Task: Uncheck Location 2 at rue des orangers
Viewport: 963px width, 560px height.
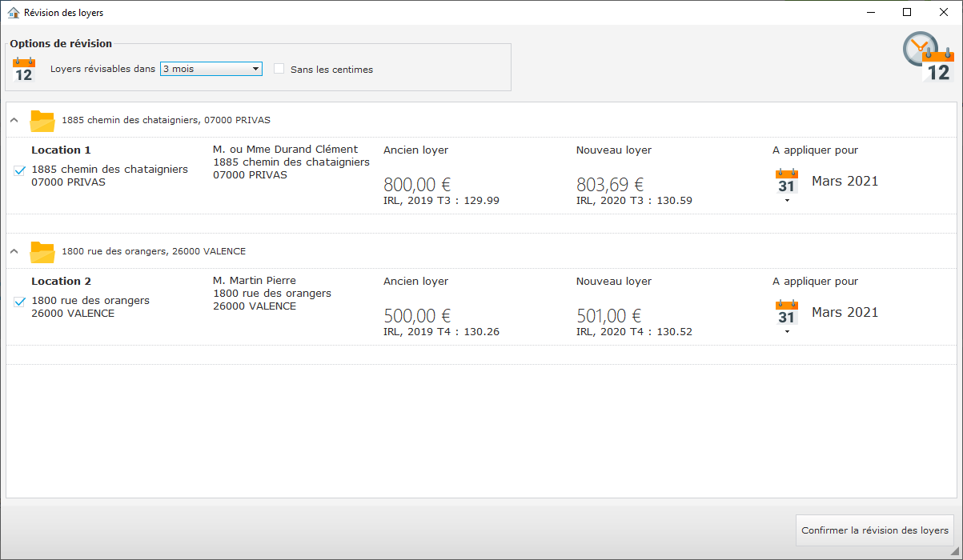Action: 19,301
